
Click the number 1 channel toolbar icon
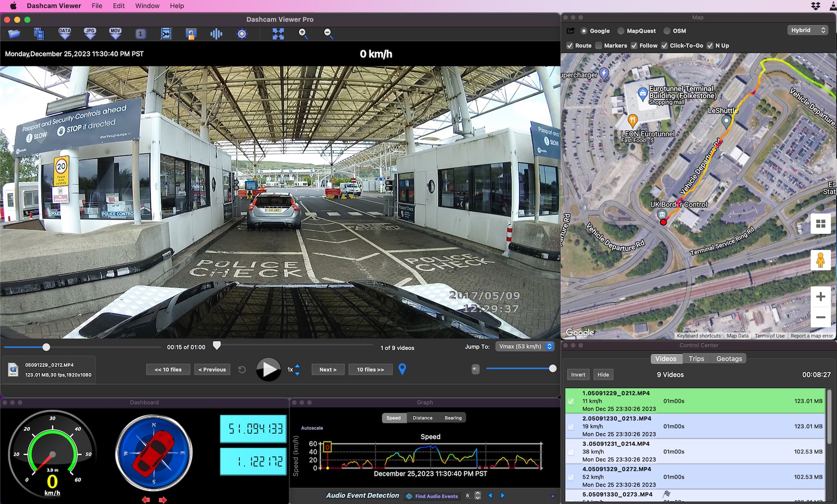(141, 34)
